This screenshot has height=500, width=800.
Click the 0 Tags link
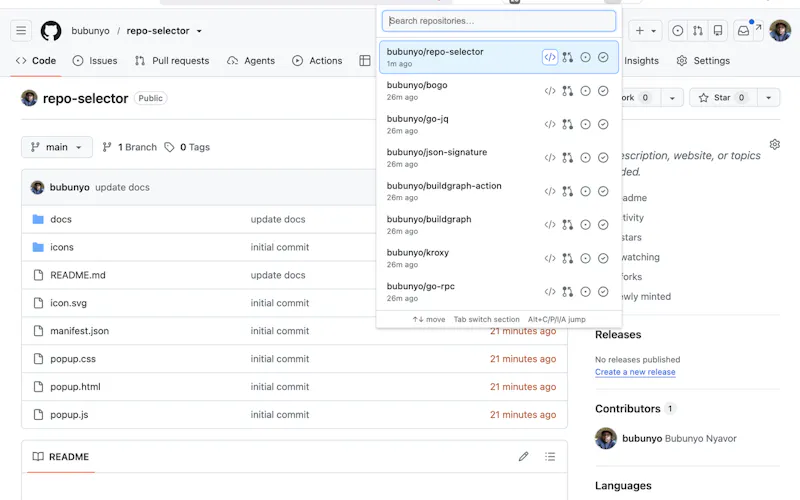[187, 147]
